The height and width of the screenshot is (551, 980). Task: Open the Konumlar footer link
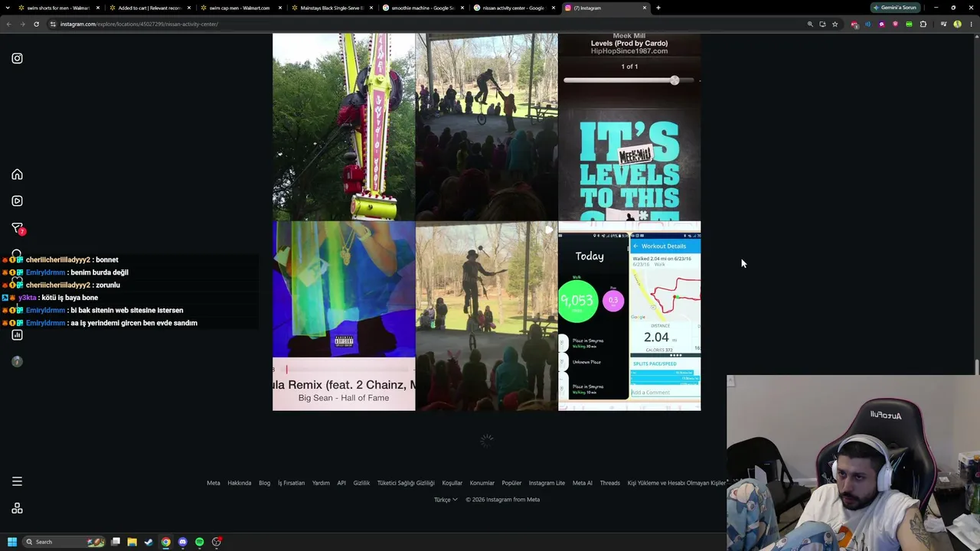point(482,483)
